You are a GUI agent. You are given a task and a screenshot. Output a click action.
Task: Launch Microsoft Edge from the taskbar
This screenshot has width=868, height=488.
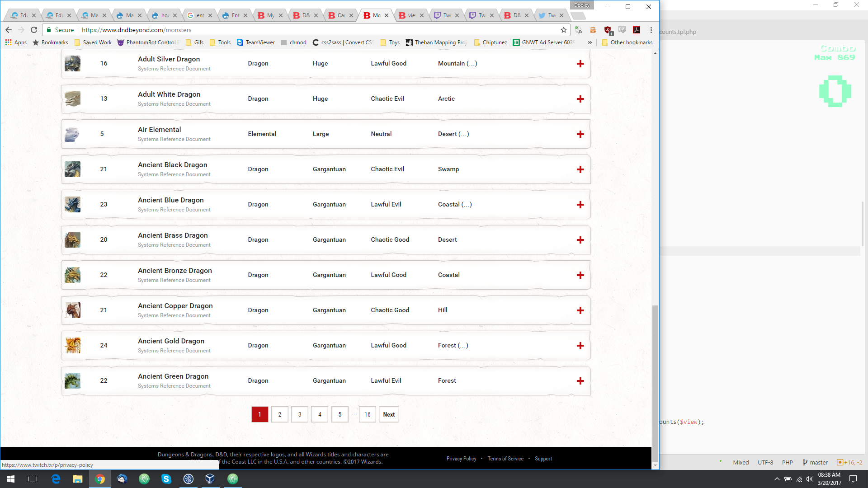coord(56,479)
